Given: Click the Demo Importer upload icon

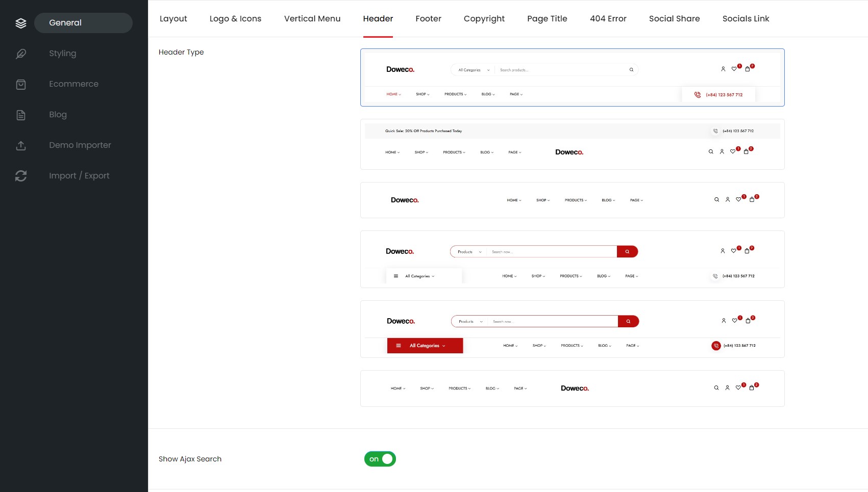Looking at the screenshot, I should (21, 145).
